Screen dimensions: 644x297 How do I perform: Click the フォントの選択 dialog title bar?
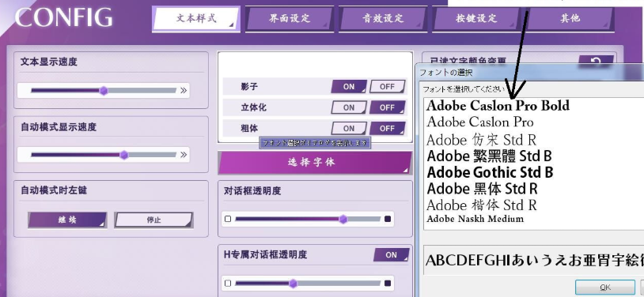coord(530,73)
